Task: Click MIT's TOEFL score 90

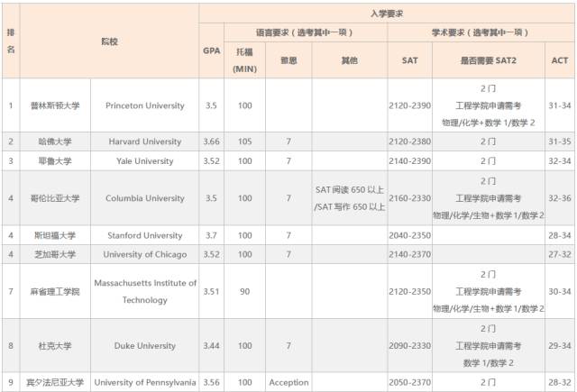Action: 244,291
